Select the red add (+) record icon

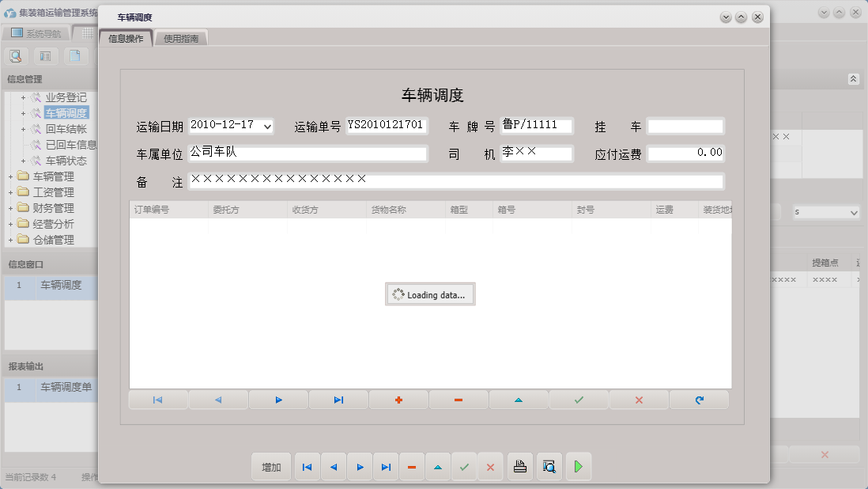[x=398, y=400]
